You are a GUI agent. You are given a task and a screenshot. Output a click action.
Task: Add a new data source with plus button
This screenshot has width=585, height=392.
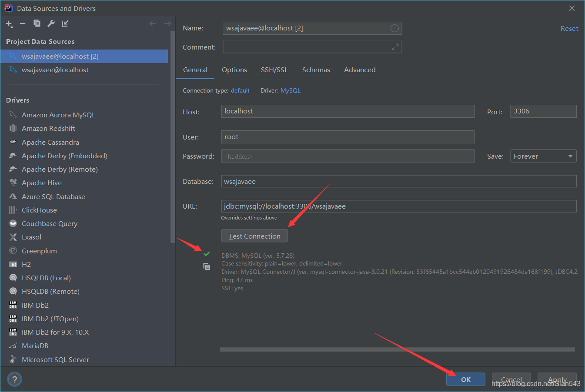pos(9,24)
